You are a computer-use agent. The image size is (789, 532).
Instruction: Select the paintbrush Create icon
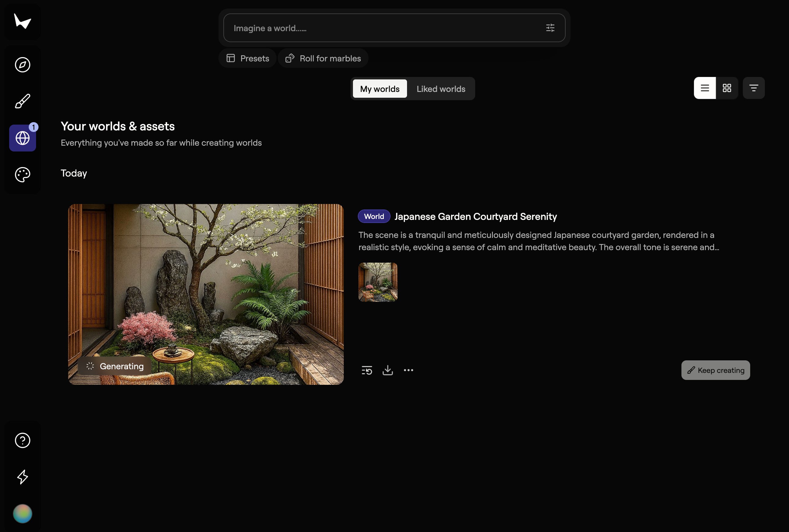22,101
